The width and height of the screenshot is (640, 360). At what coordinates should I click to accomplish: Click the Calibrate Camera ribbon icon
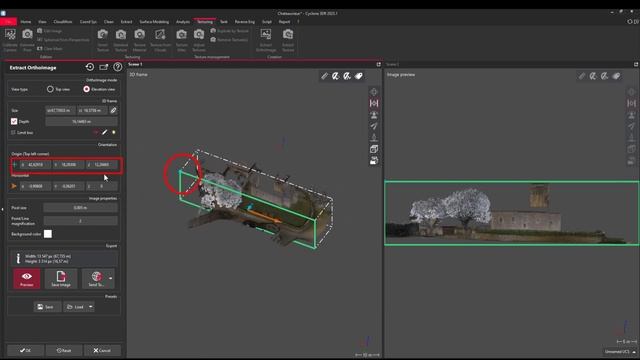10,40
